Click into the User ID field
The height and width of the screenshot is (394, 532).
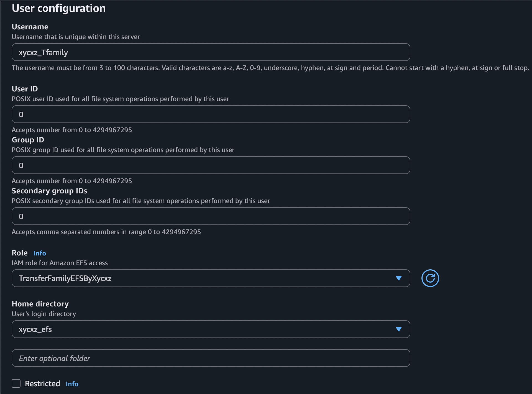coord(211,114)
